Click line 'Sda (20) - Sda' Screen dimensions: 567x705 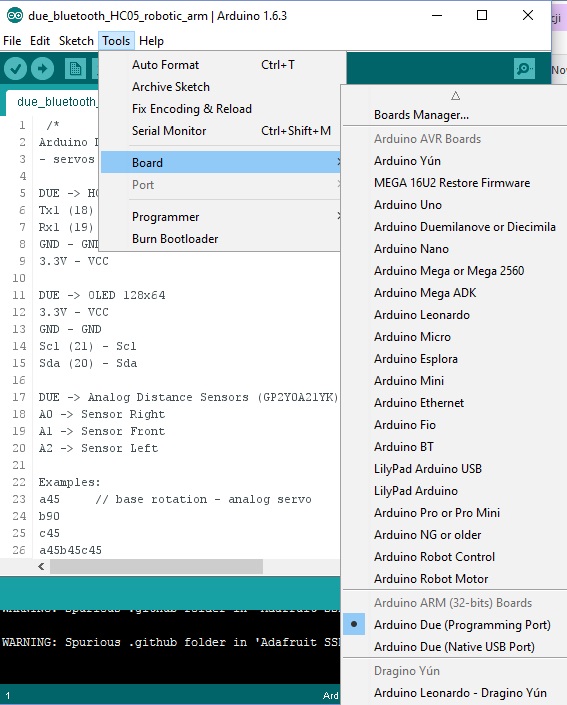(x=88, y=363)
